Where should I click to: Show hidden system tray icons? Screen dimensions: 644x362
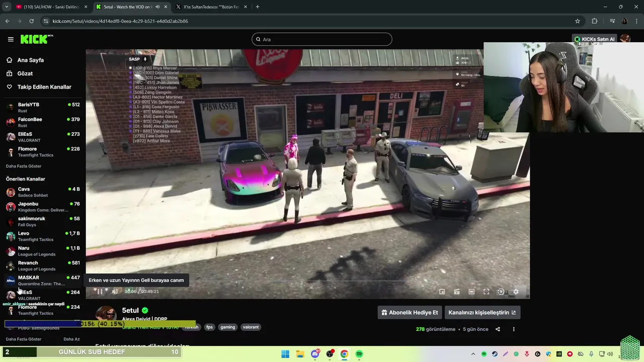pos(473,354)
